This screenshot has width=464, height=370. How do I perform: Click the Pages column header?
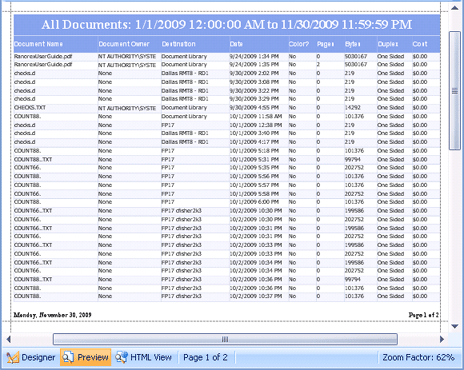point(325,44)
